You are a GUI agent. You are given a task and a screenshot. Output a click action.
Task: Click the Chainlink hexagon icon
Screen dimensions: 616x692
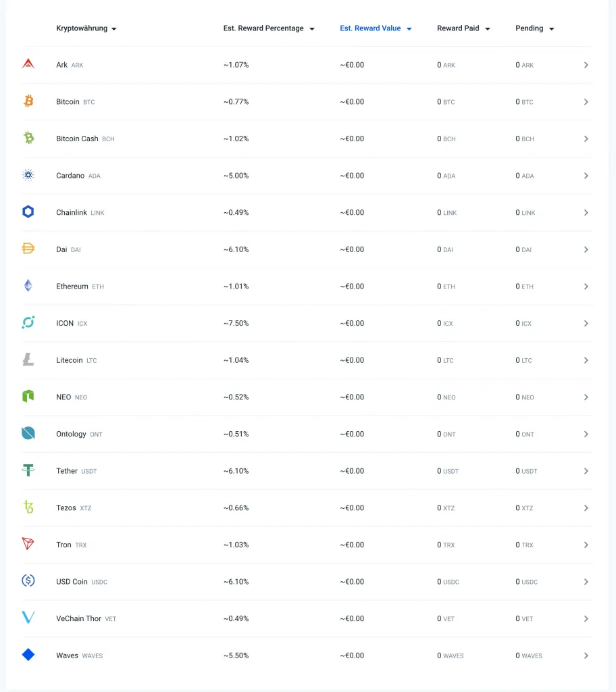[x=28, y=212]
